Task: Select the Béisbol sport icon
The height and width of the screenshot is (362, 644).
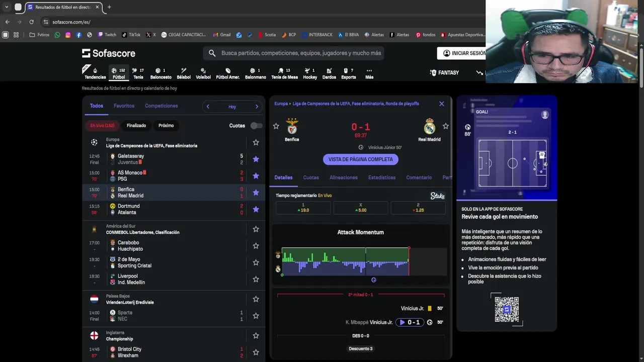Action: pos(184,73)
